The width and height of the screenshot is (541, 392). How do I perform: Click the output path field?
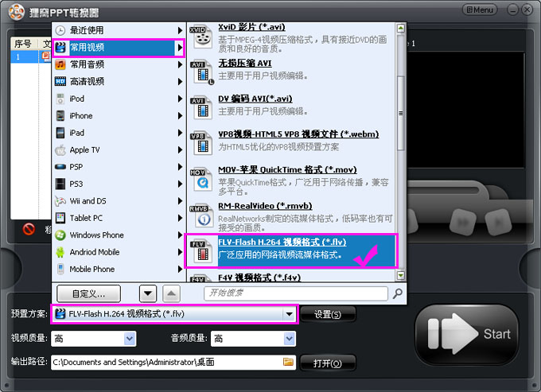click(x=173, y=363)
